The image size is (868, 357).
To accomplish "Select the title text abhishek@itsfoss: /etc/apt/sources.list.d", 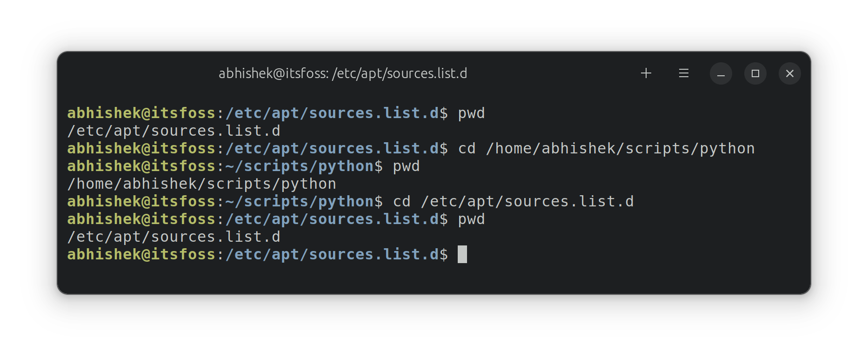I will click(343, 73).
